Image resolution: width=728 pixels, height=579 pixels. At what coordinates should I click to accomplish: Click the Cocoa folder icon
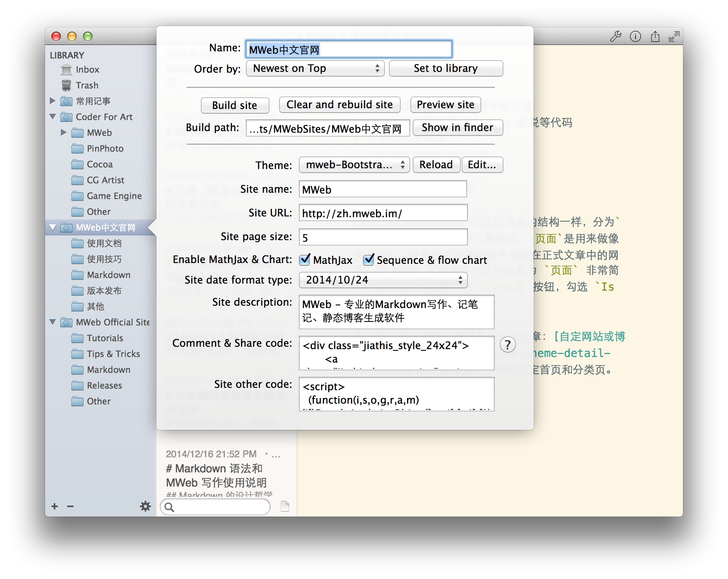coord(77,164)
